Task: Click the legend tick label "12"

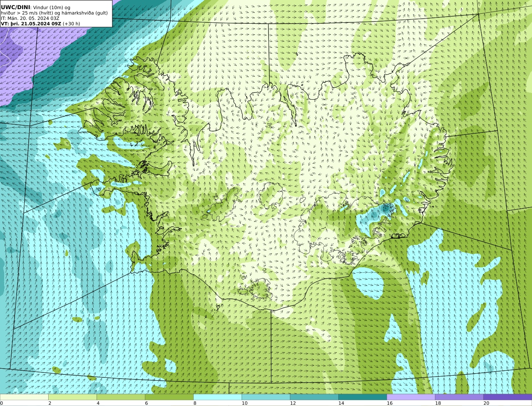Action: pos(293,403)
